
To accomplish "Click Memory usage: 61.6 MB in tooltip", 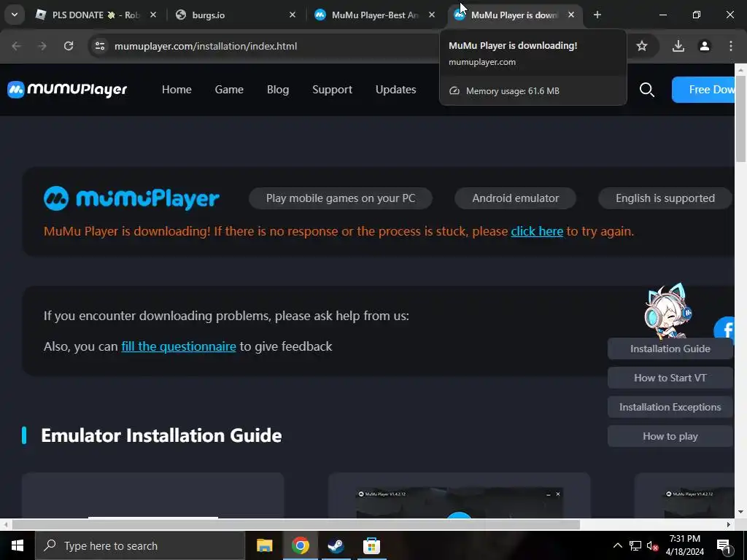I will pos(513,91).
